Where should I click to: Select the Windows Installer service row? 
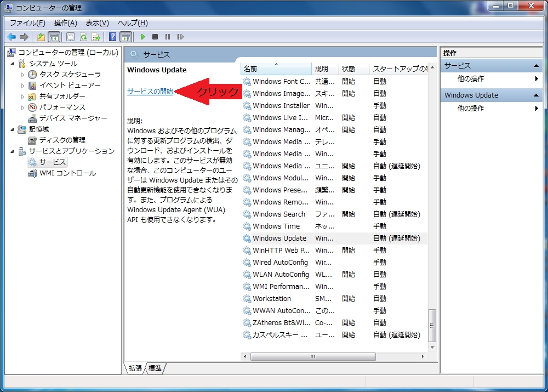pos(334,106)
